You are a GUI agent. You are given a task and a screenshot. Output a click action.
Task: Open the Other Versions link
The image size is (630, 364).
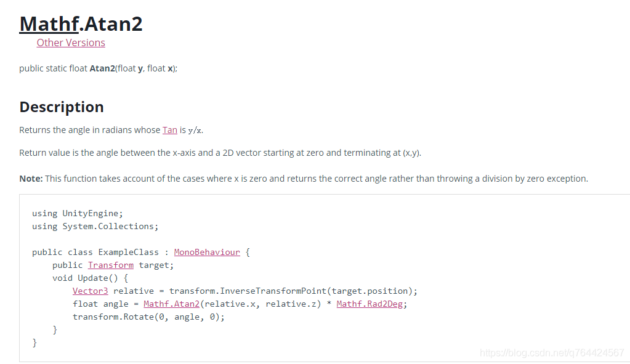click(x=71, y=42)
